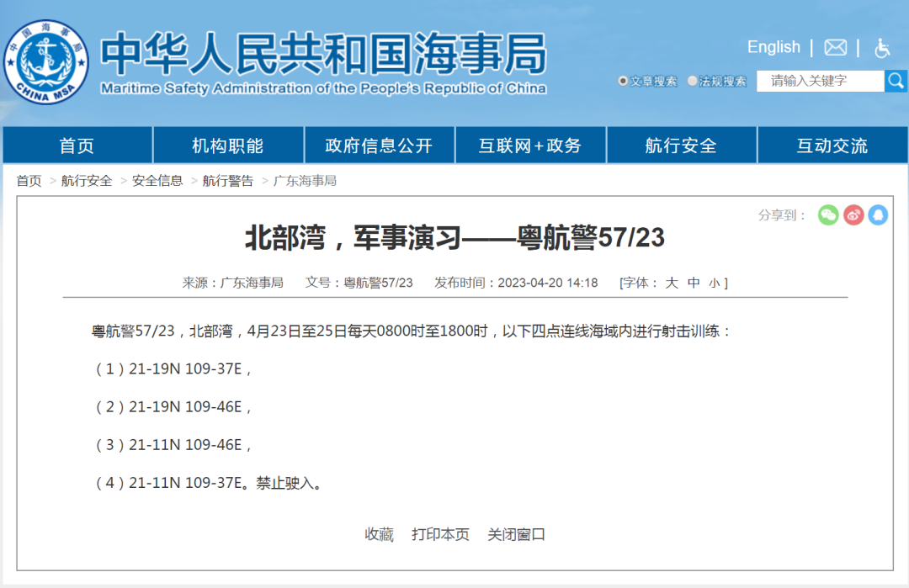Expand the 航行安全 navigation menu

[x=681, y=146]
